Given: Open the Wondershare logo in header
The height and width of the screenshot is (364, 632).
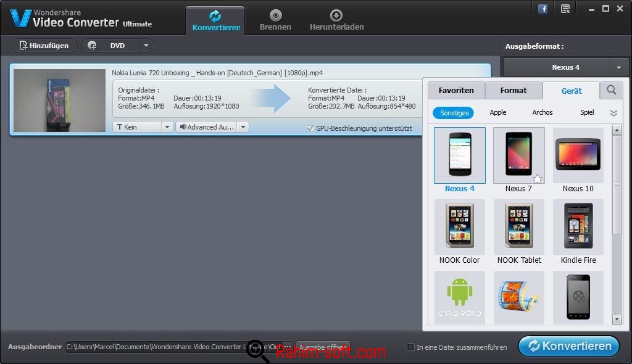Looking at the screenshot, I should point(81,19).
